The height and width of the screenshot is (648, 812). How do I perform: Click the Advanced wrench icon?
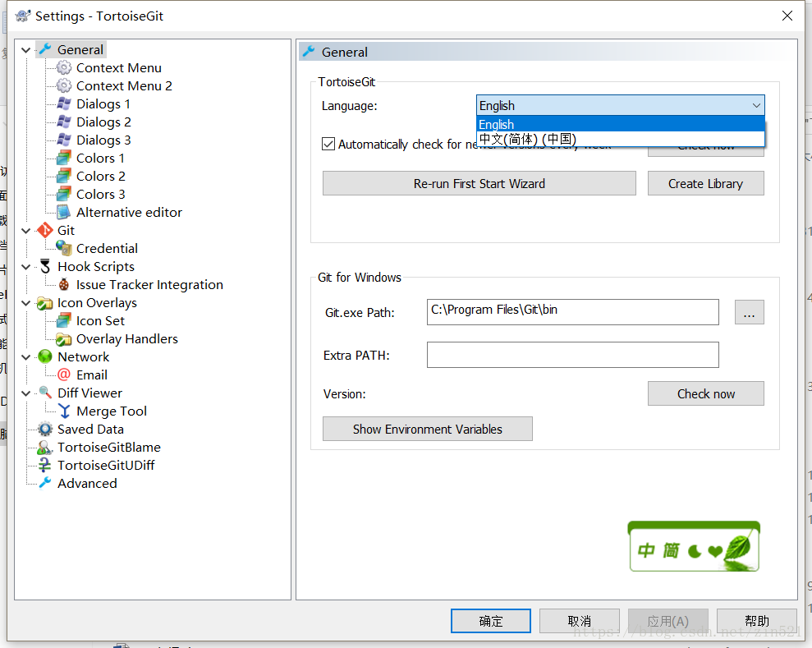point(45,483)
